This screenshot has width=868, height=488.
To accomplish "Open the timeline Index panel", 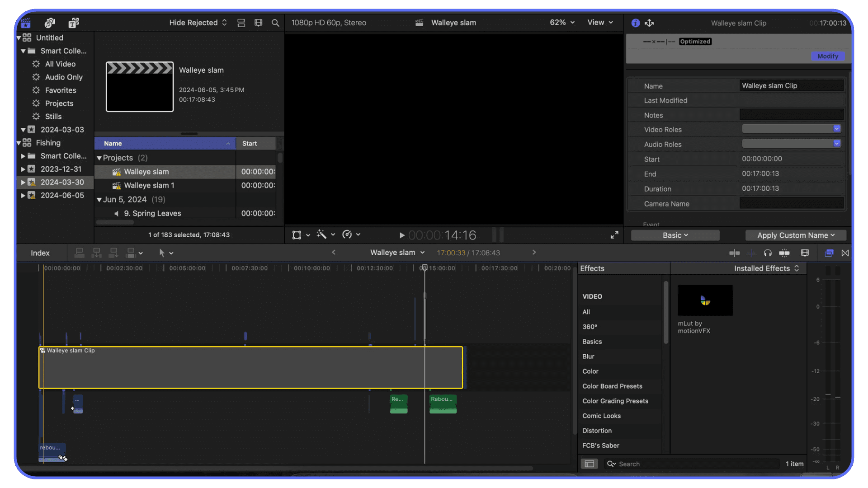I will click(40, 253).
